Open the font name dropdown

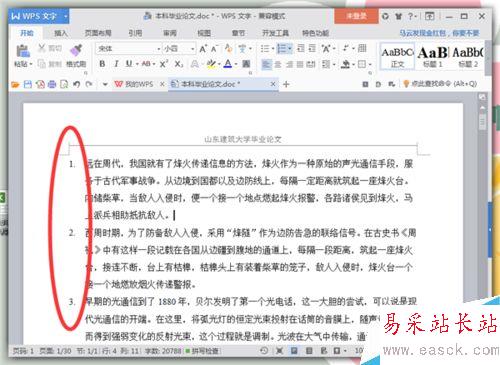pos(159,49)
